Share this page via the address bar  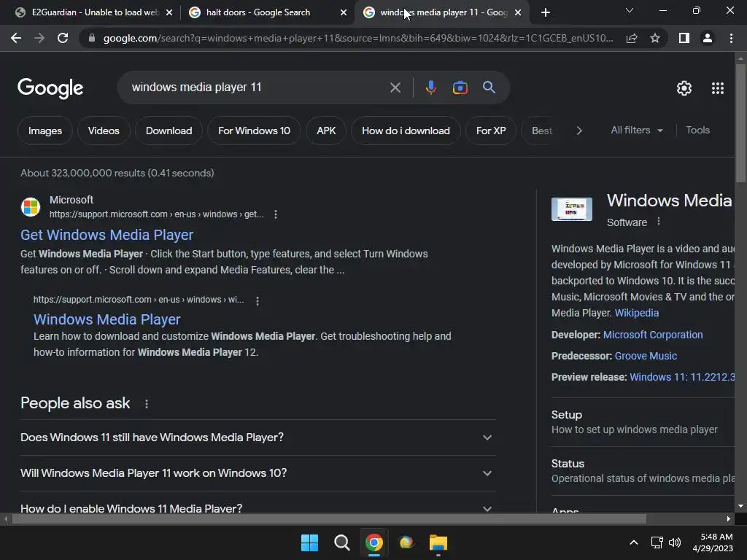pyautogui.click(x=632, y=38)
